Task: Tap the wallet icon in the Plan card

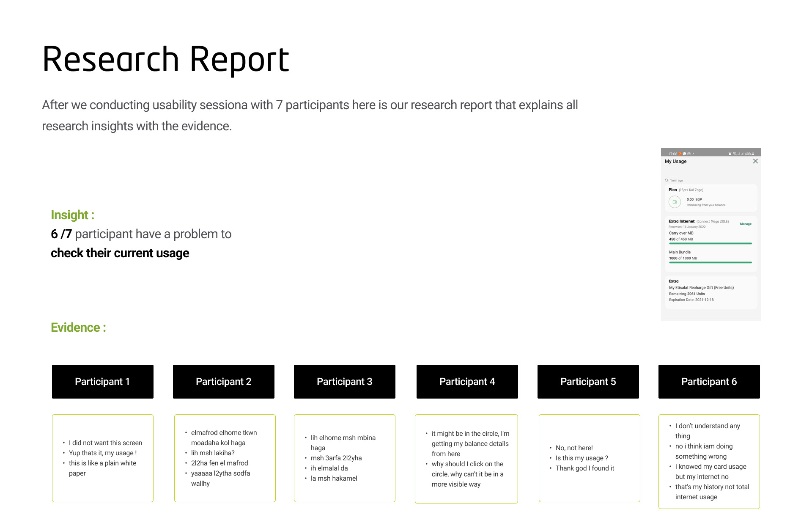Action: coord(675,202)
